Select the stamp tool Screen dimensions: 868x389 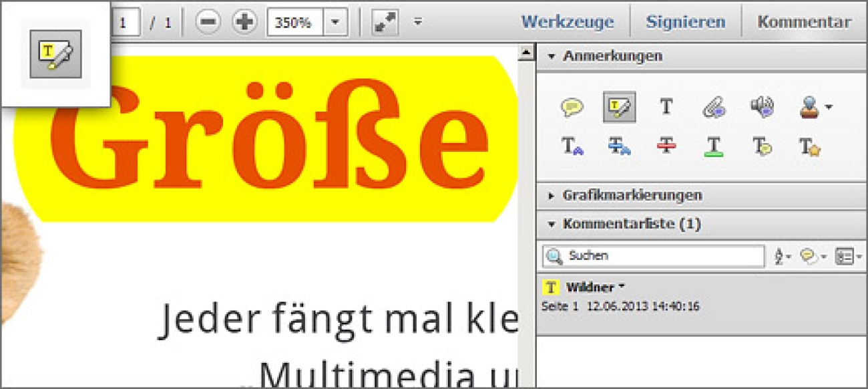tap(808, 106)
